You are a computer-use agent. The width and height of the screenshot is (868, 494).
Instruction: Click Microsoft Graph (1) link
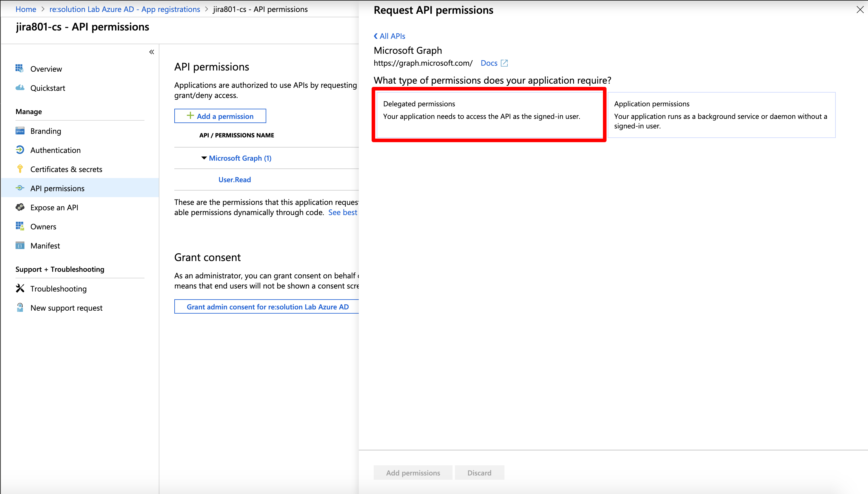240,158
